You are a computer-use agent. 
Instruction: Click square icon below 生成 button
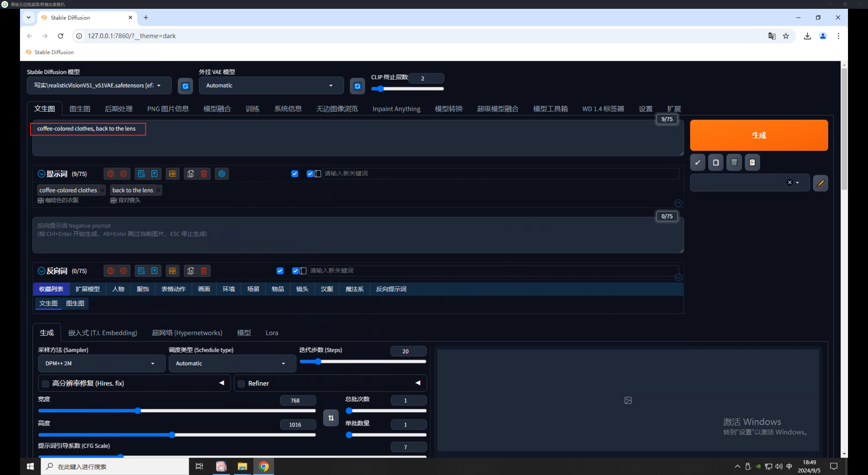[716, 163]
